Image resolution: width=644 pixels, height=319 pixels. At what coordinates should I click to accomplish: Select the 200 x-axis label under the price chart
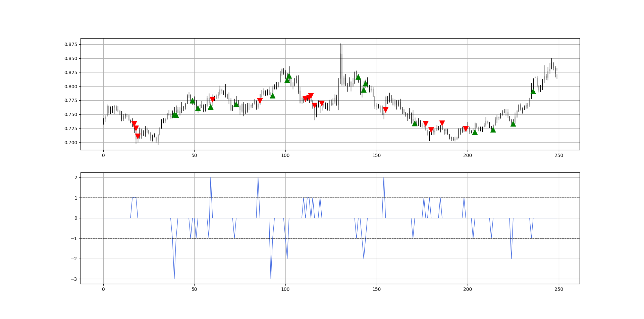468,156
